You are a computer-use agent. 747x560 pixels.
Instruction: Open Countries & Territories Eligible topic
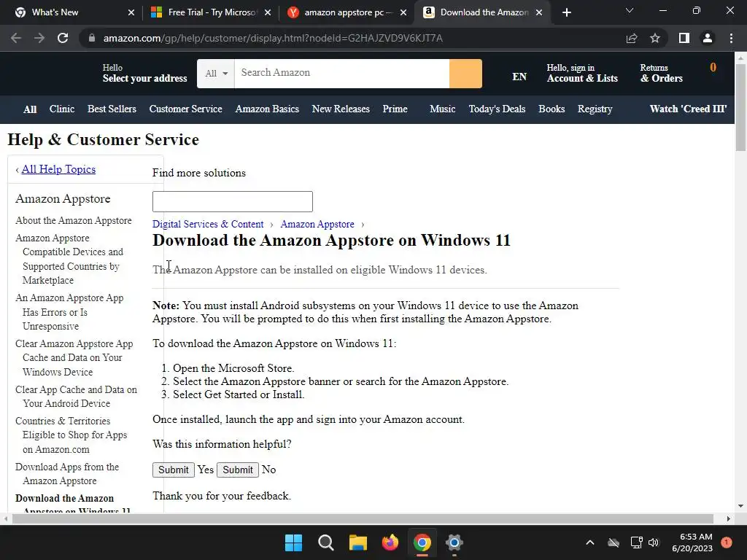point(71,435)
